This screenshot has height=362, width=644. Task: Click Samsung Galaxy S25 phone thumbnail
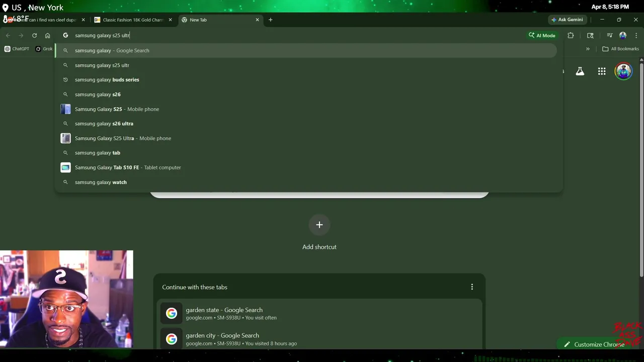[65, 109]
